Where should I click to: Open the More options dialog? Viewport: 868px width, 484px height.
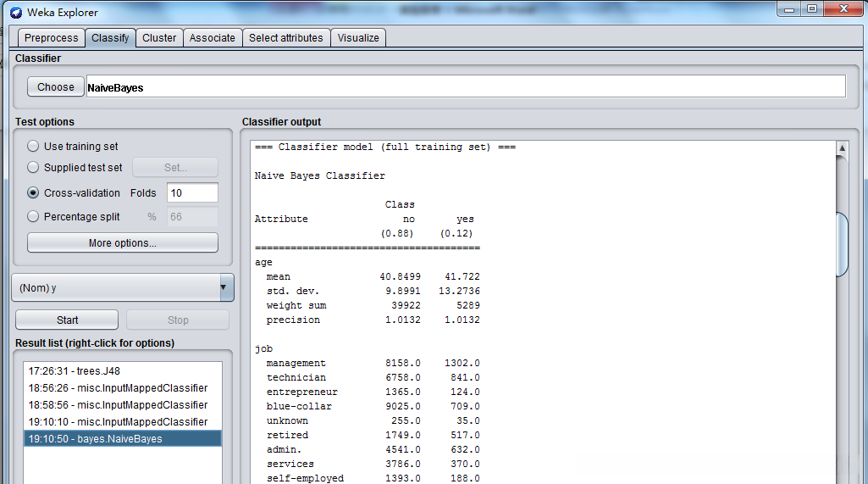(122, 243)
